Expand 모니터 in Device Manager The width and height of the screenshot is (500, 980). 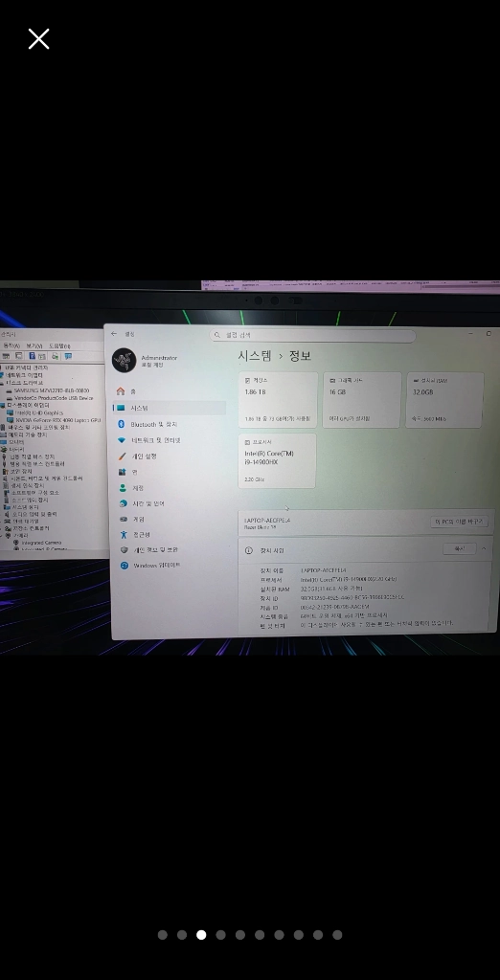click(16, 442)
